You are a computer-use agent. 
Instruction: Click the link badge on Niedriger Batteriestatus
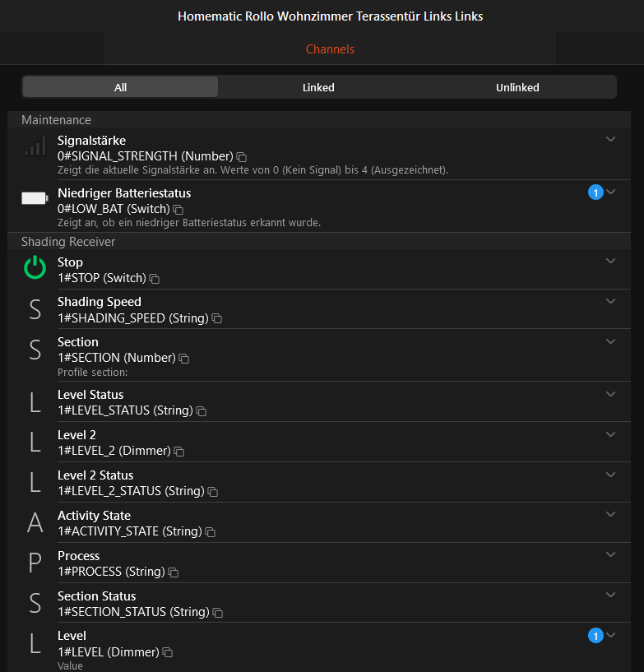[x=595, y=192]
